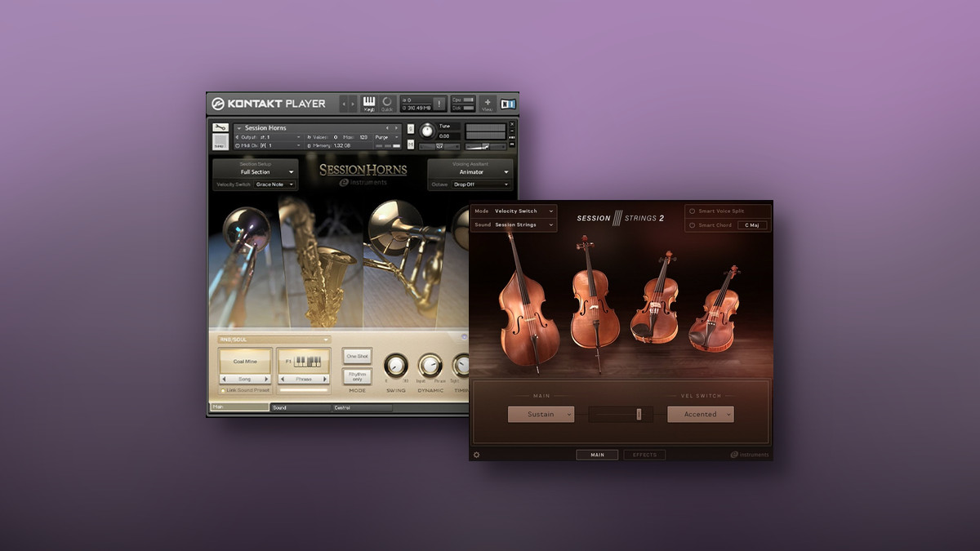980x551 pixels.
Task: Open Velocity Switch Grace Note dropdown
Action: coord(274,184)
